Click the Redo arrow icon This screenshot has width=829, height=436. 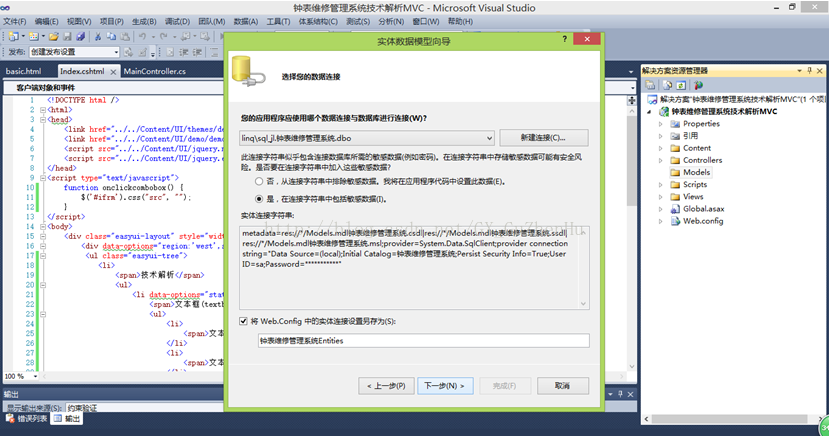coord(163,36)
